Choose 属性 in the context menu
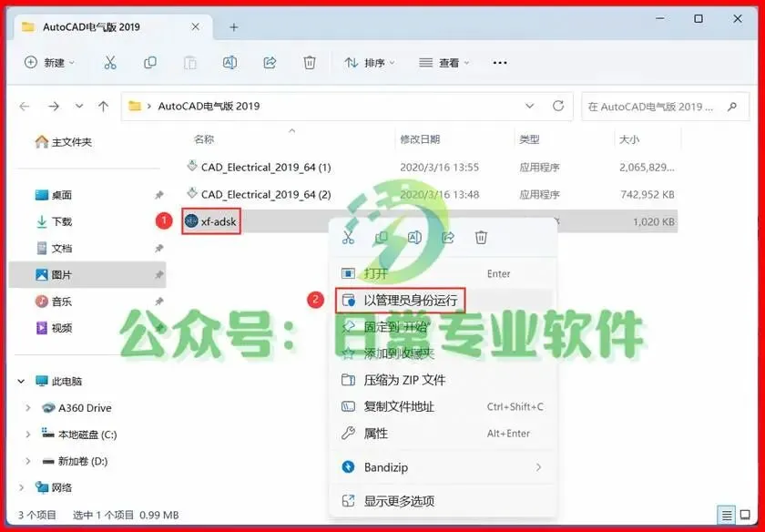765x532 pixels. 443,433
